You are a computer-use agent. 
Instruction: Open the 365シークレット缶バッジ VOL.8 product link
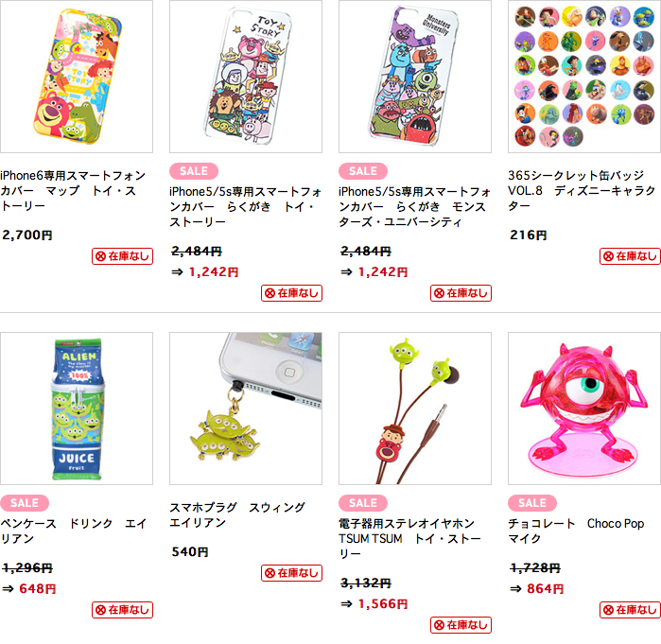coord(582,190)
